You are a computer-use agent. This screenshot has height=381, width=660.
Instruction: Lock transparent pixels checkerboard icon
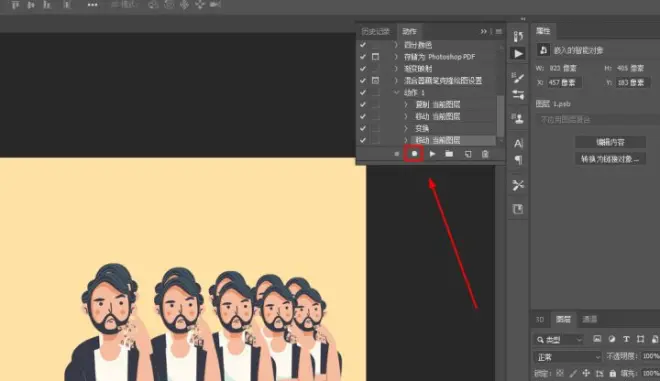click(560, 373)
